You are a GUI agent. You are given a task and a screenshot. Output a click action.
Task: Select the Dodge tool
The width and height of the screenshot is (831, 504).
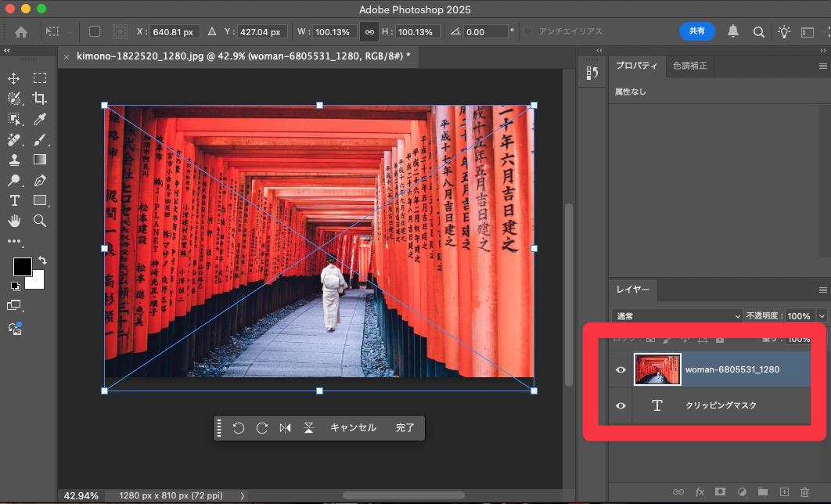pyautogui.click(x=14, y=180)
